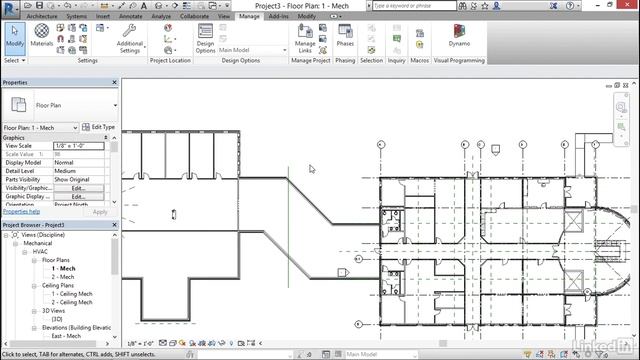Select the Text tool in quick access toolbar

144,6
